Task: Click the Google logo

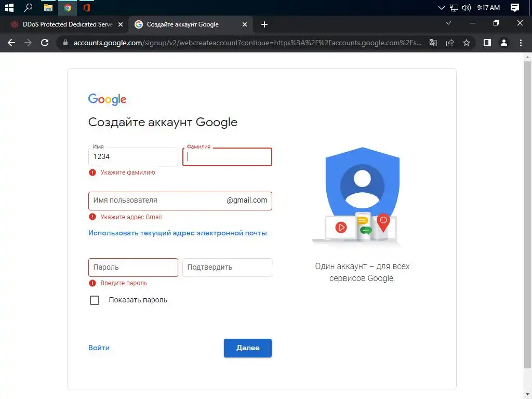Action: (x=107, y=99)
